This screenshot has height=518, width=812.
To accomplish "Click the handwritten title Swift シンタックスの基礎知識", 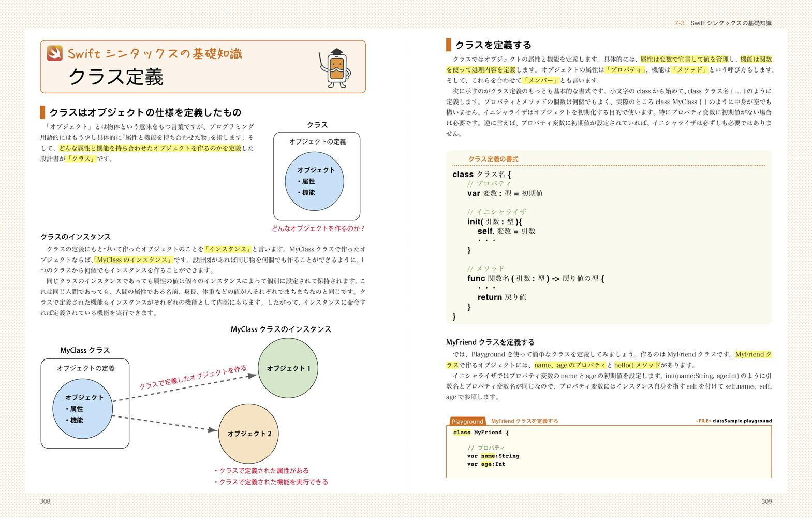I will pyautogui.click(x=155, y=53).
